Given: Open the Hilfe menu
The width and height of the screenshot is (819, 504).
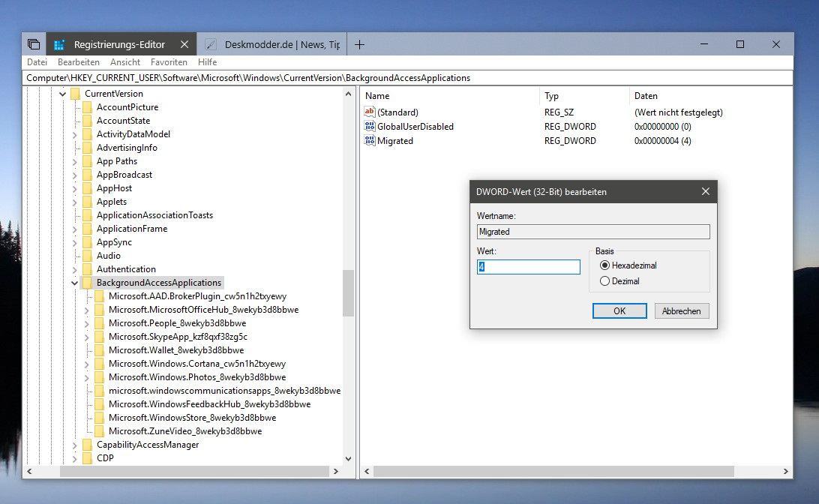Looking at the screenshot, I should [207, 62].
